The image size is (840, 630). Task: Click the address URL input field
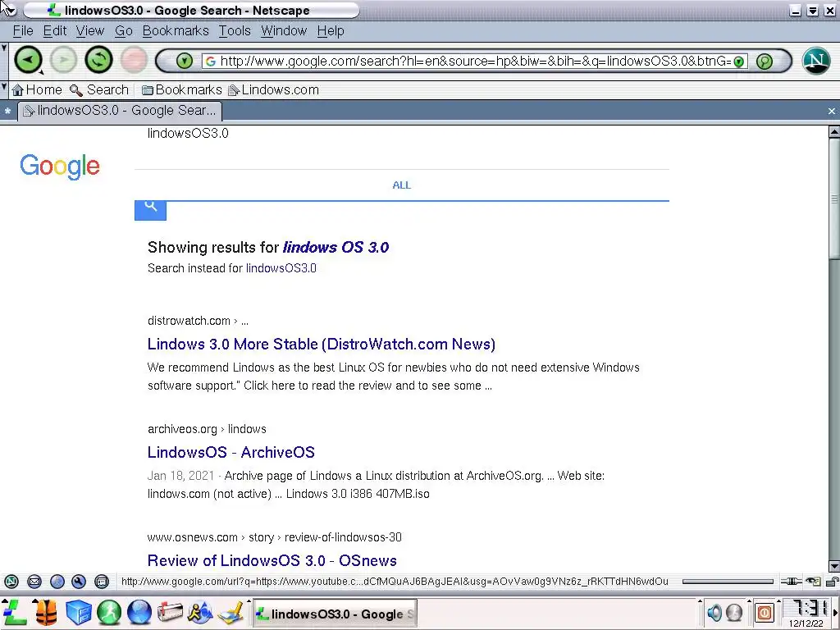click(474, 61)
